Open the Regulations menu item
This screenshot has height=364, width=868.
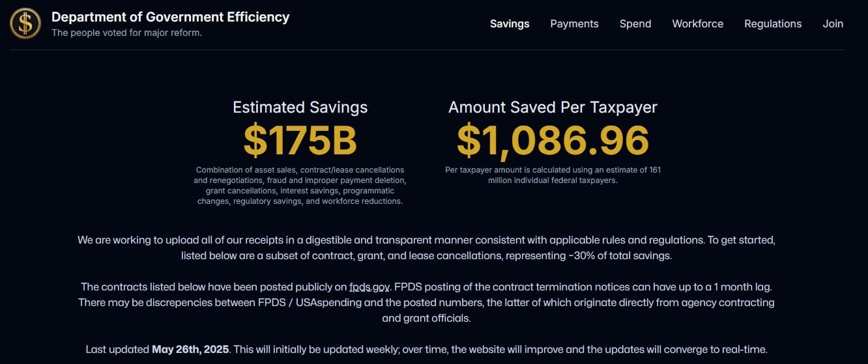(x=773, y=23)
